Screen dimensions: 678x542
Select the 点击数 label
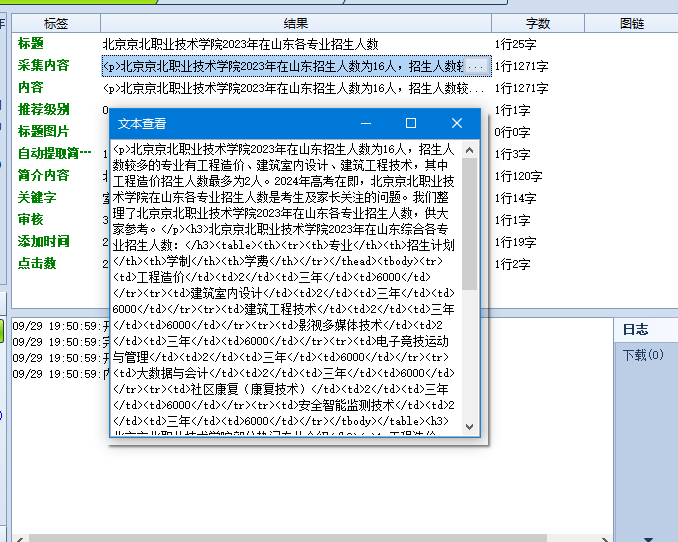[x=37, y=263]
